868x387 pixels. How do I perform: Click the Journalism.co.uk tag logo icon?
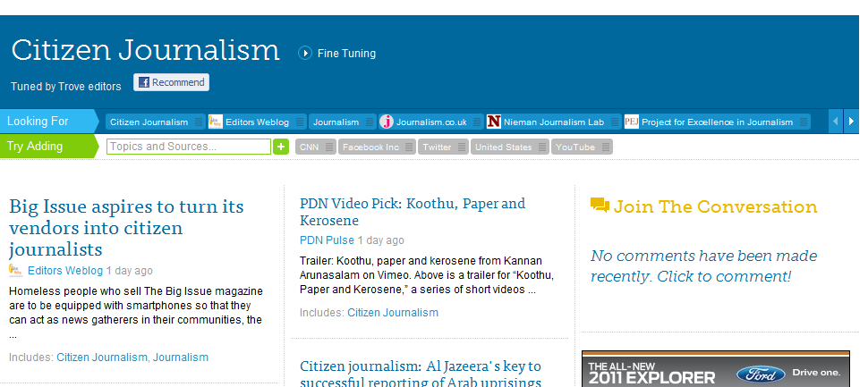[x=387, y=122]
